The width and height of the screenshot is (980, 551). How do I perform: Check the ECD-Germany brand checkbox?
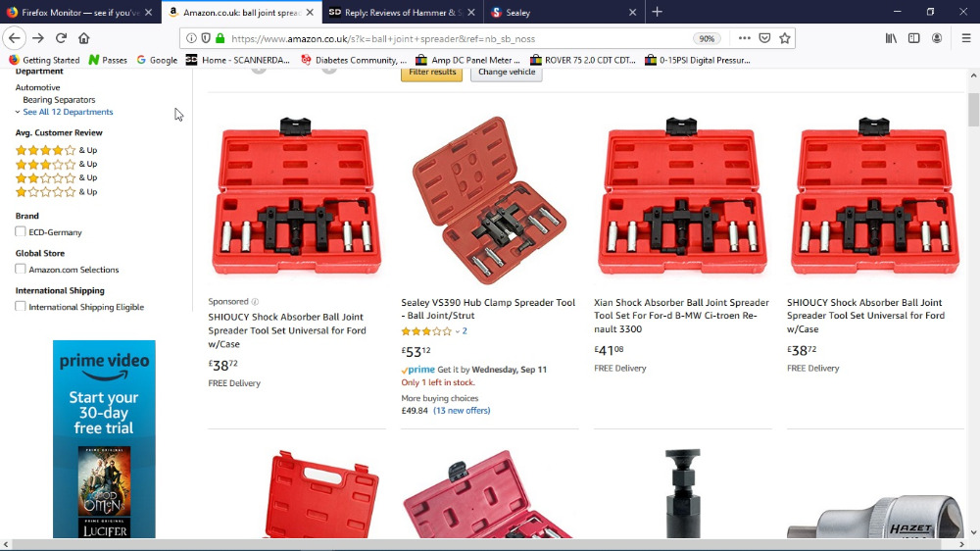click(21, 231)
